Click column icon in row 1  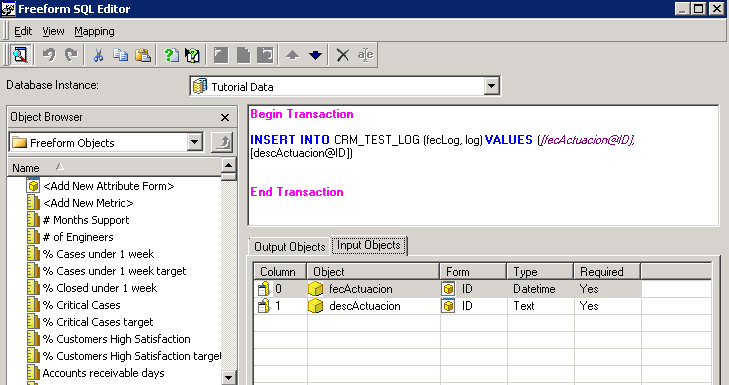[264, 306]
